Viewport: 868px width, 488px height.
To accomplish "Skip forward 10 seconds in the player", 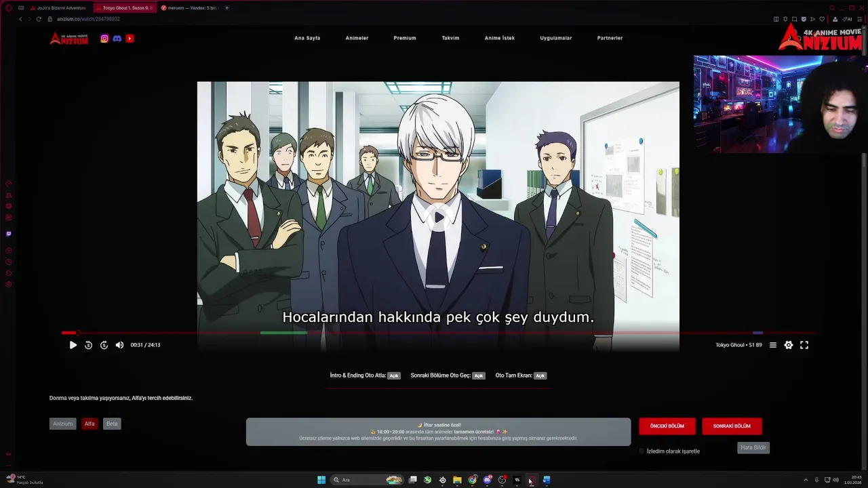I will (x=104, y=345).
